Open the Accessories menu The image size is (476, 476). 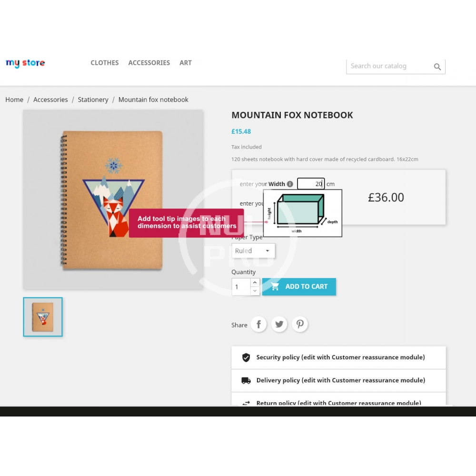click(149, 63)
